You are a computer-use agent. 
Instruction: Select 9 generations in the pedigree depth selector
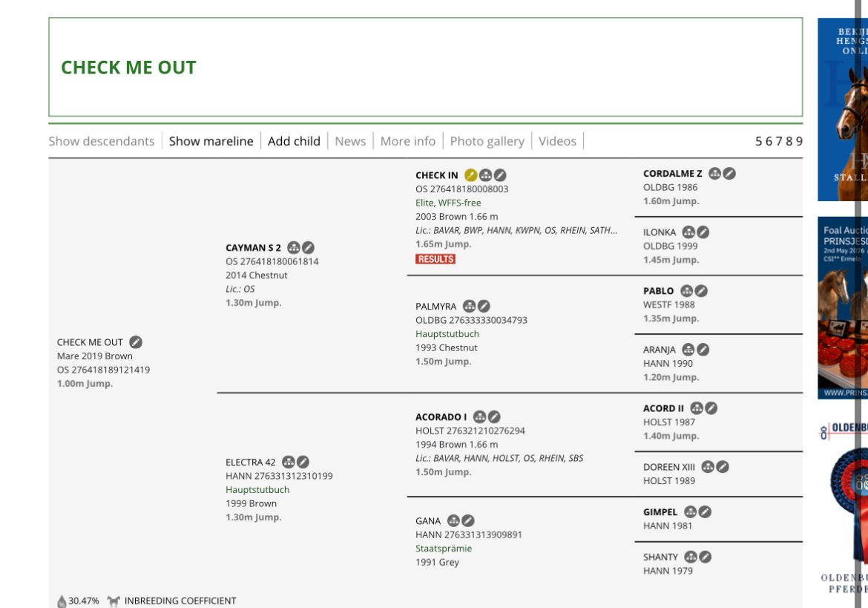tap(799, 141)
